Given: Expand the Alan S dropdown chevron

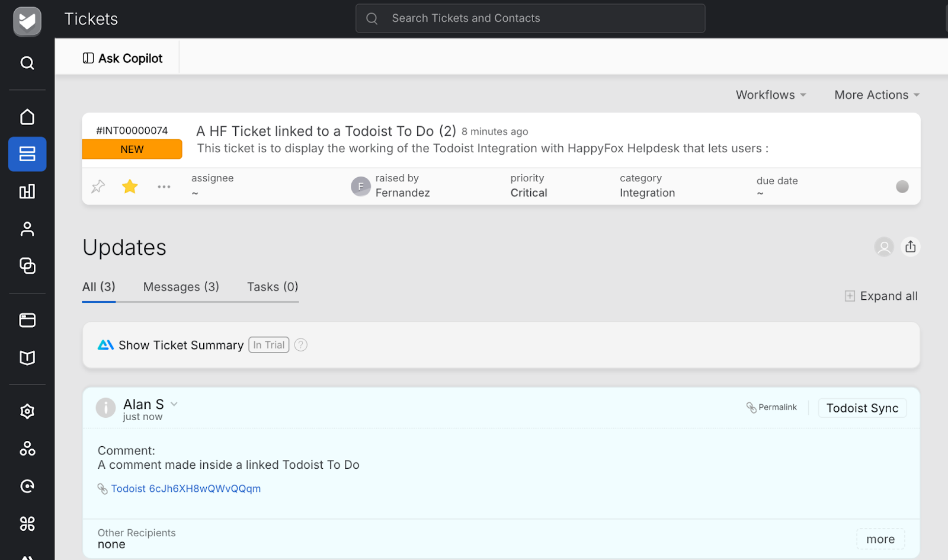Looking at the screenshot, I should 174,404.
